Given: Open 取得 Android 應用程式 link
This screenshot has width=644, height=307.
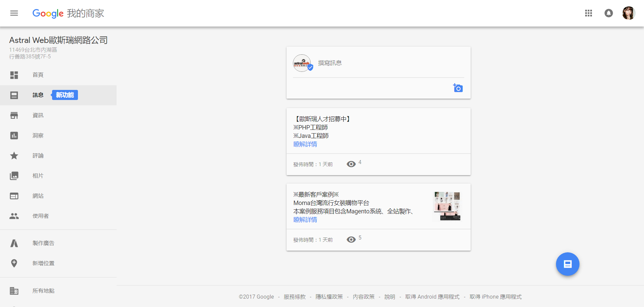Looking at the screenshot, I should click(432, 297).
